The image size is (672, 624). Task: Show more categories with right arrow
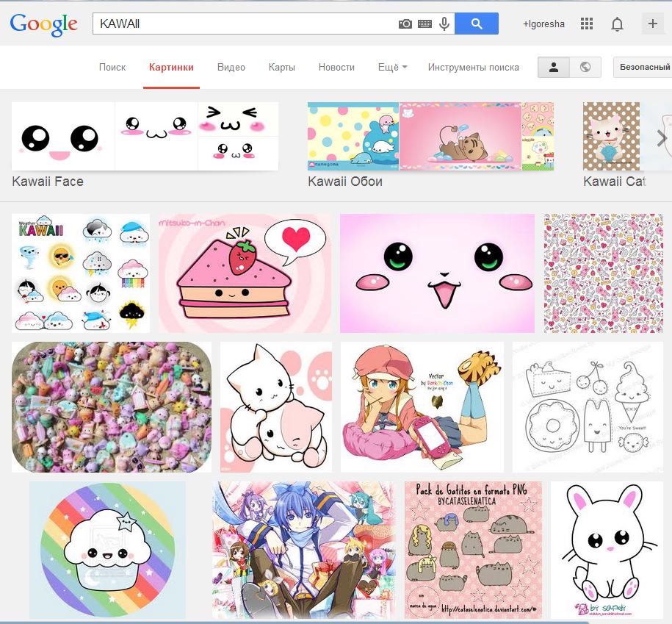pyautogui.click(x=662, y=138)
